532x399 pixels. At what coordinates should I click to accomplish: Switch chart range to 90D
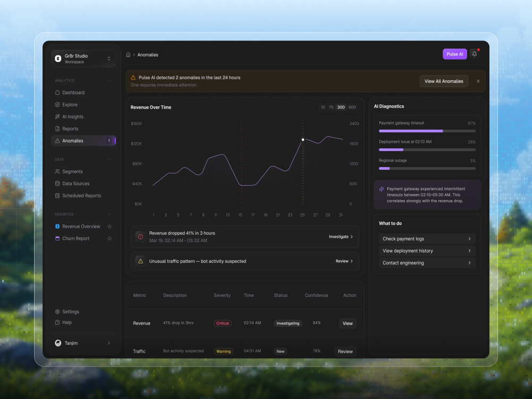pos(352,107)
